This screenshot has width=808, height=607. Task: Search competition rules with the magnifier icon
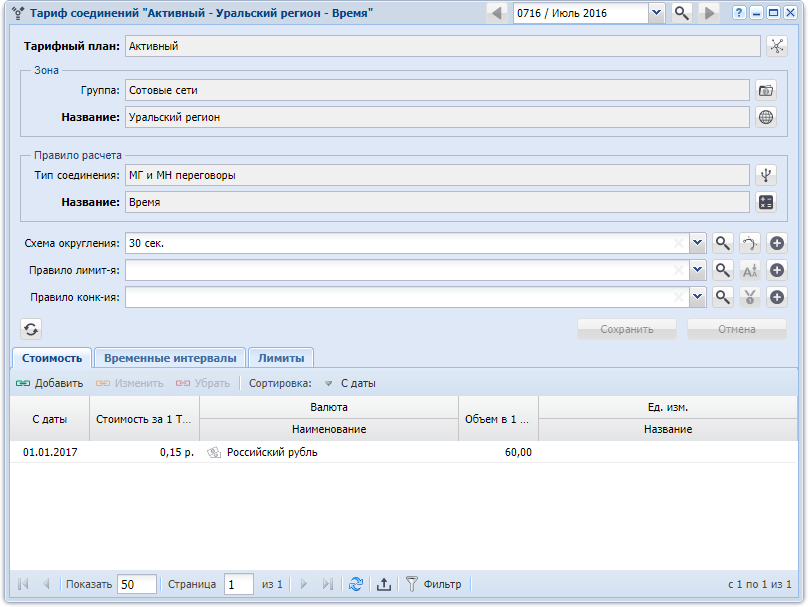[x=722, y=297]
